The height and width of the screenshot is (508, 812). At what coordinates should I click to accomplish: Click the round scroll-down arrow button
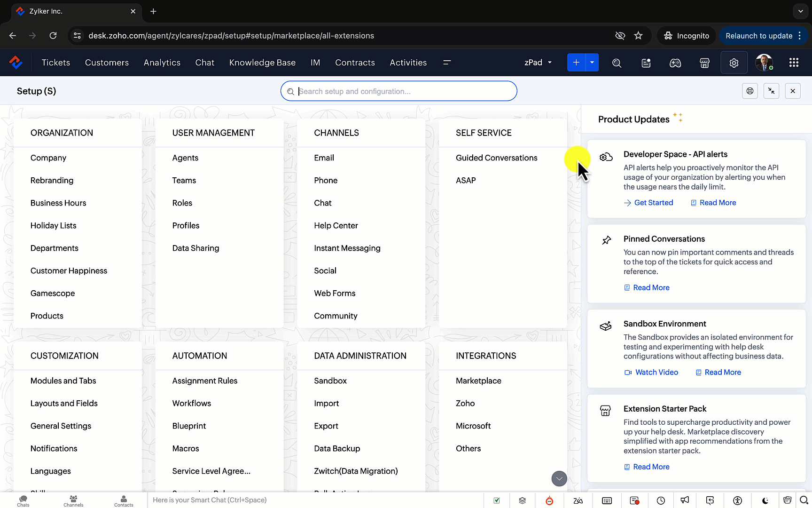coord(559,478)
